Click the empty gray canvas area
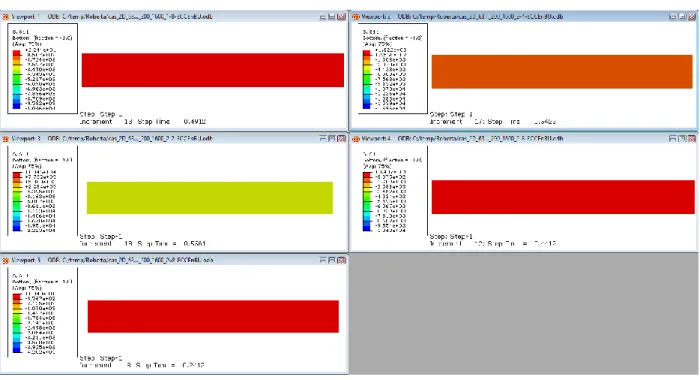 [524, 313]
